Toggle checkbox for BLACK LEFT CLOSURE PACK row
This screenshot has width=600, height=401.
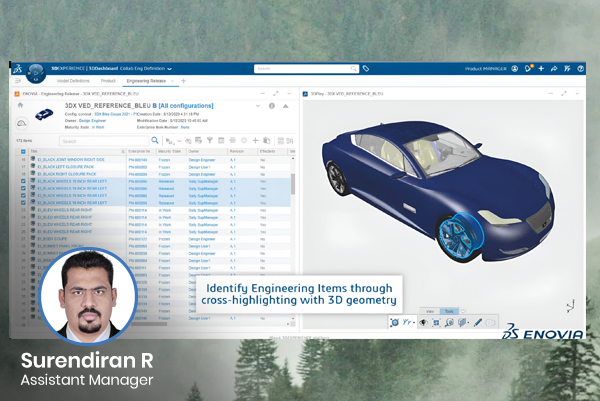pos(24,166)
